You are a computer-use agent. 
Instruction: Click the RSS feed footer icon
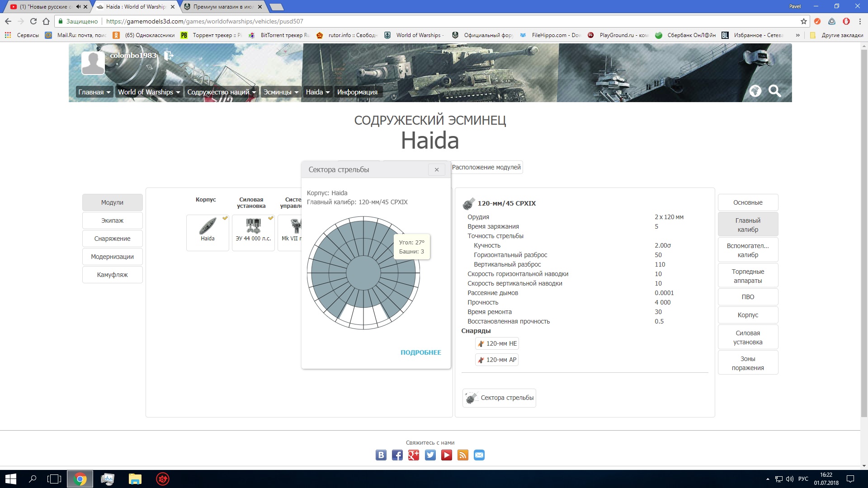[463, 455]
